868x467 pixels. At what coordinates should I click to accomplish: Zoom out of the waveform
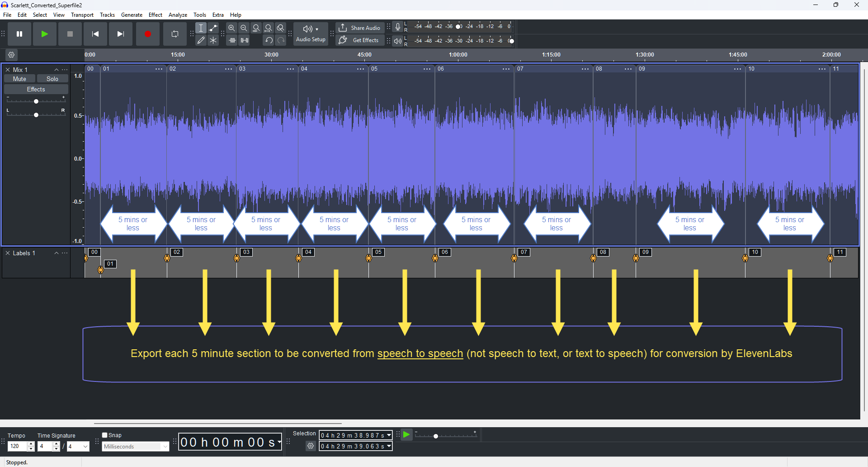(244, 28)
